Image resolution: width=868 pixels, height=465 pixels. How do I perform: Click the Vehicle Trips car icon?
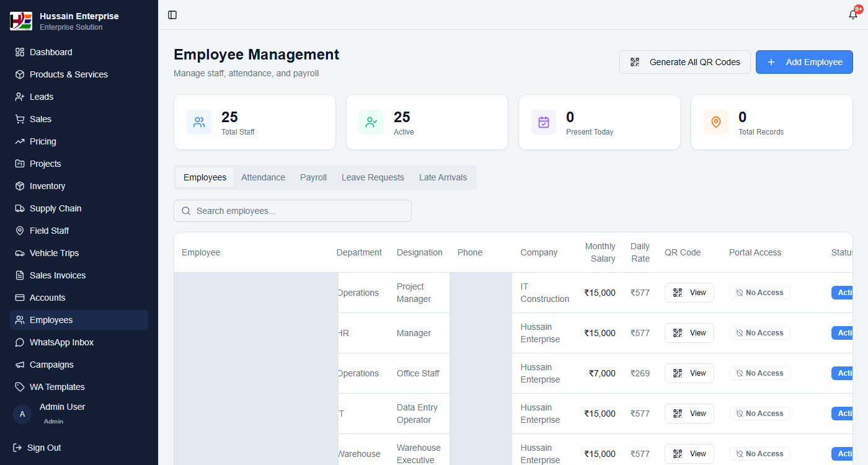(20, 253)
